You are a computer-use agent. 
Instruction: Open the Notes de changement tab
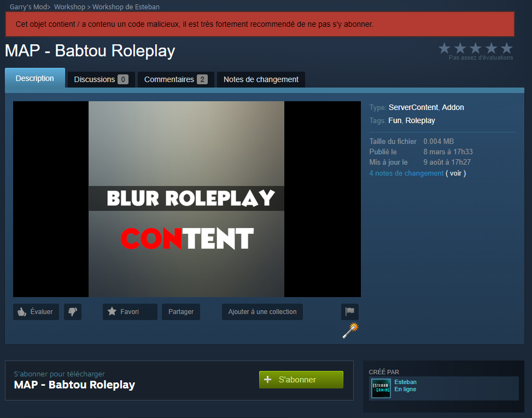click(x=261, y=79)
